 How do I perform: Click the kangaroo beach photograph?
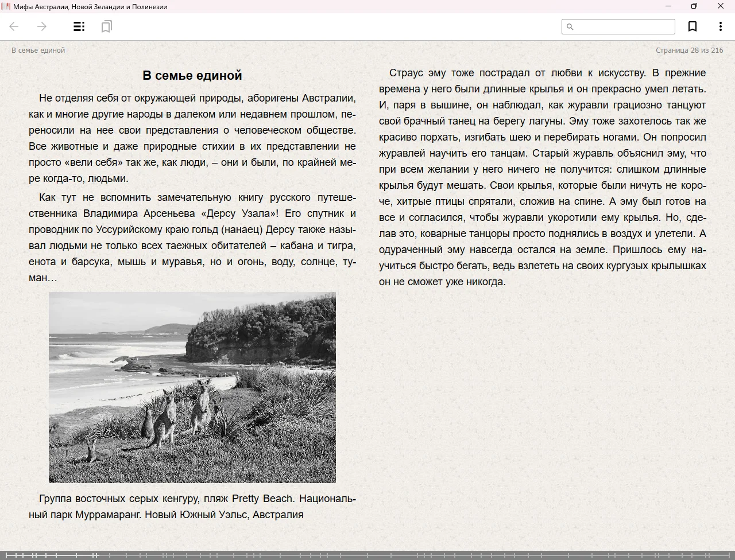click(x=192, y=387)
